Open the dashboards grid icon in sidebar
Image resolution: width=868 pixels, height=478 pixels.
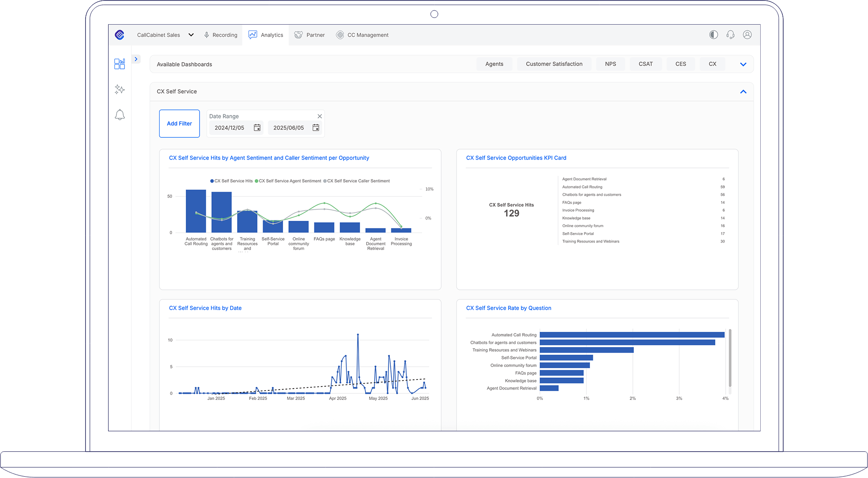coord(119,63)
